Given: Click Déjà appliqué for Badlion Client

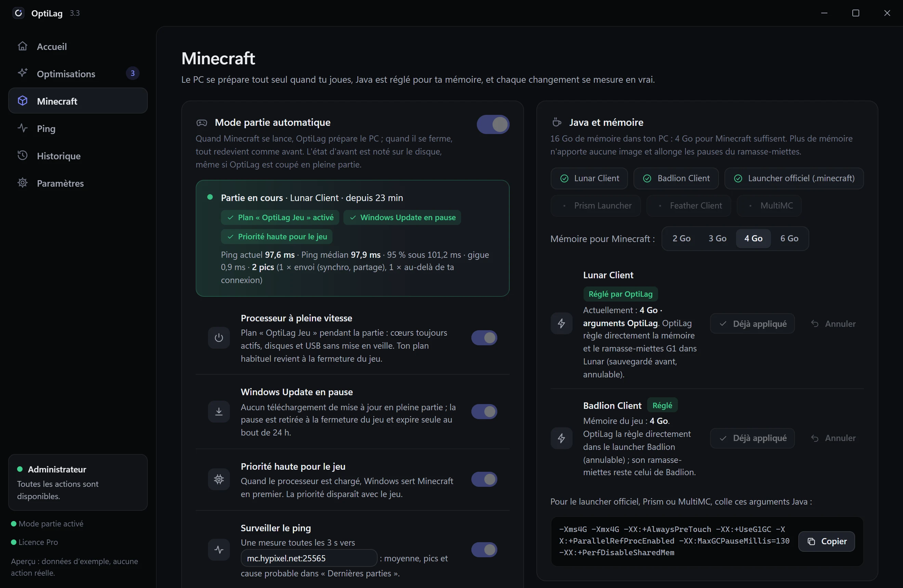Looking at the screenshot, I should tap(752, 438).
